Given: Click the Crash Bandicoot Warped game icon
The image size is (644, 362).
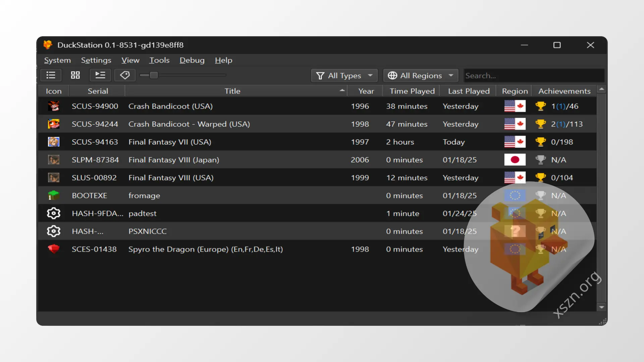Looking at the screenshot, I should [x=54, y=124].
